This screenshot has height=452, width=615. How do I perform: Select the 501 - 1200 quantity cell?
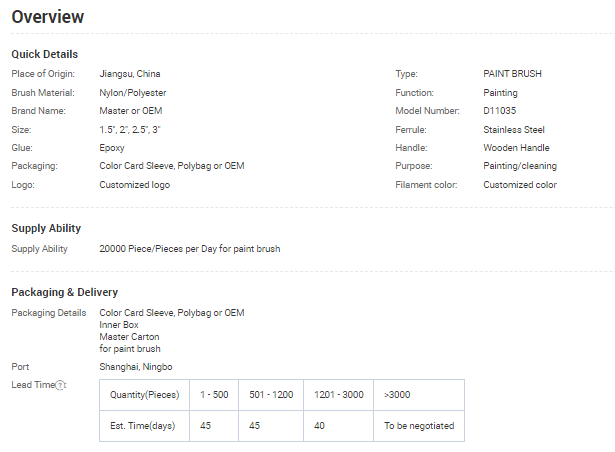tap(271, 395)
